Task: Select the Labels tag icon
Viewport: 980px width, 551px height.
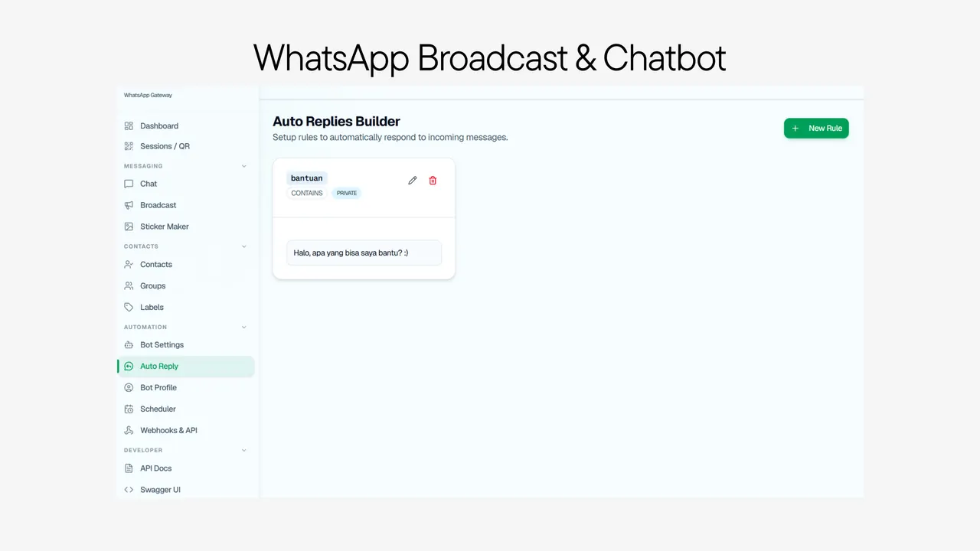Action: [129, 307]
